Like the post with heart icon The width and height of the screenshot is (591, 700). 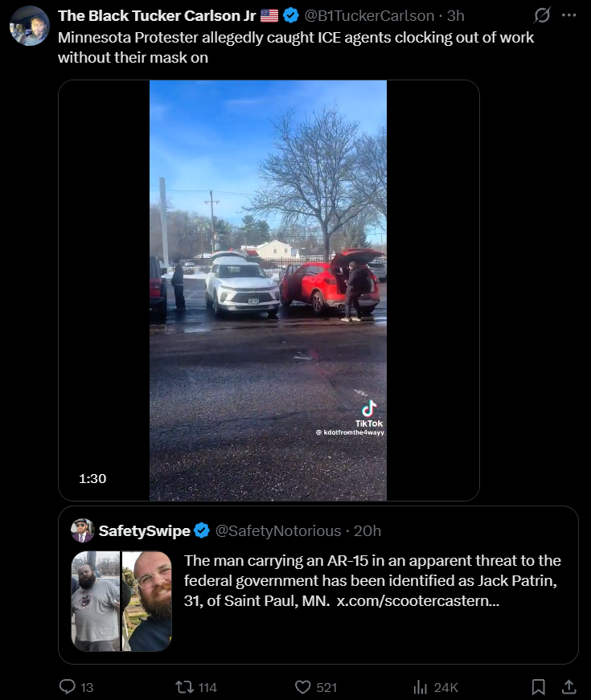(303, 687)
